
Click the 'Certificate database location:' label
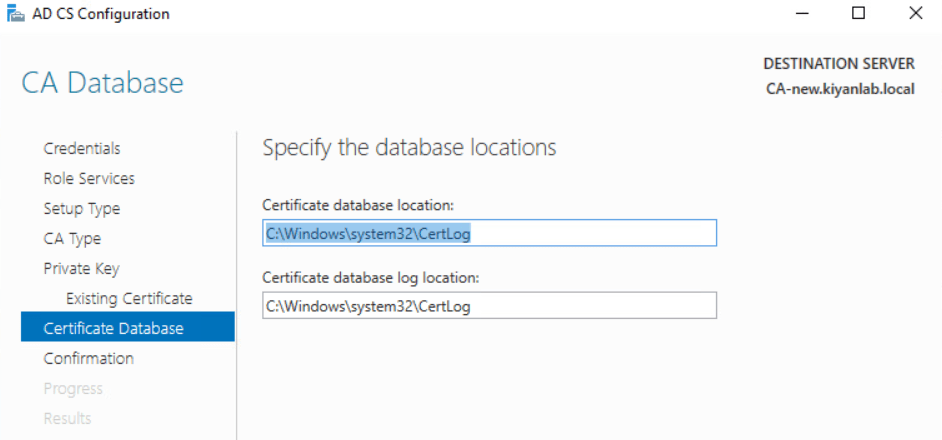pos(358,204)
